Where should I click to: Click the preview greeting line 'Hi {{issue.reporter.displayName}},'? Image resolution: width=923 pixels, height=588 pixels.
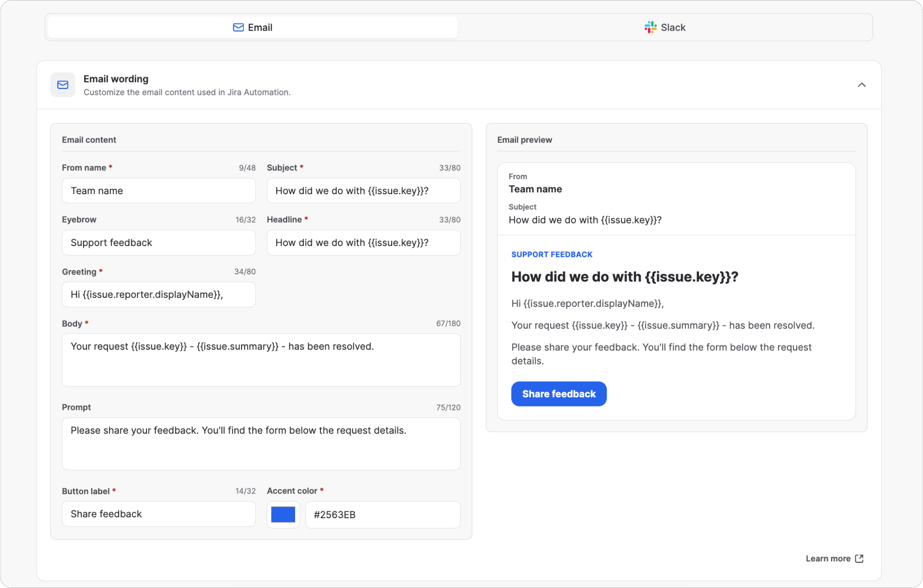coord(587,304)
